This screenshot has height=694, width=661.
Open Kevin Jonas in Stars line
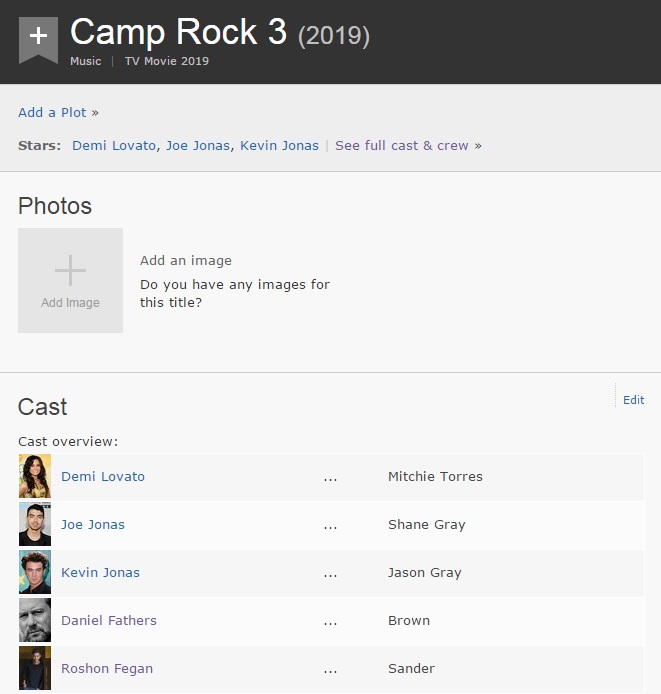[279, 146]
